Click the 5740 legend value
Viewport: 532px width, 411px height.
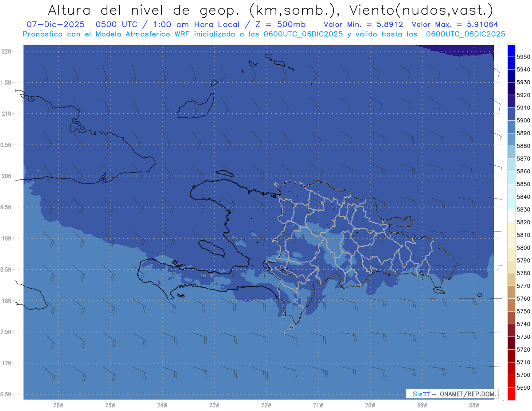point(523,324)
